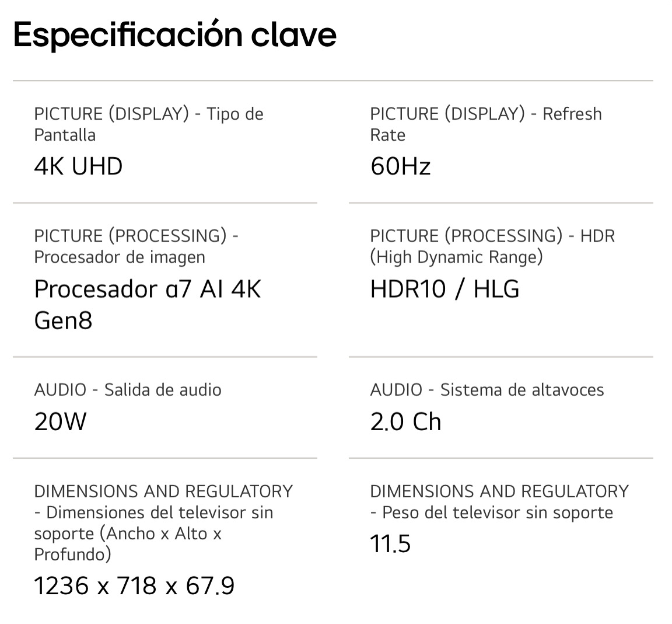This screenshot has width=672, height=624.
Task: Select the '20W' audio output value
Action: pos(60,421)
